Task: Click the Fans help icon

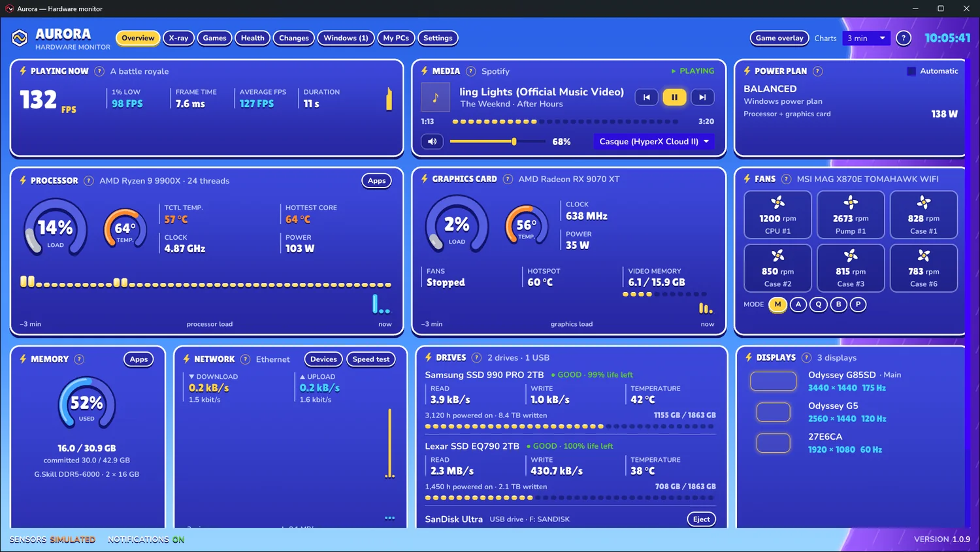Action: coord(787,179)
